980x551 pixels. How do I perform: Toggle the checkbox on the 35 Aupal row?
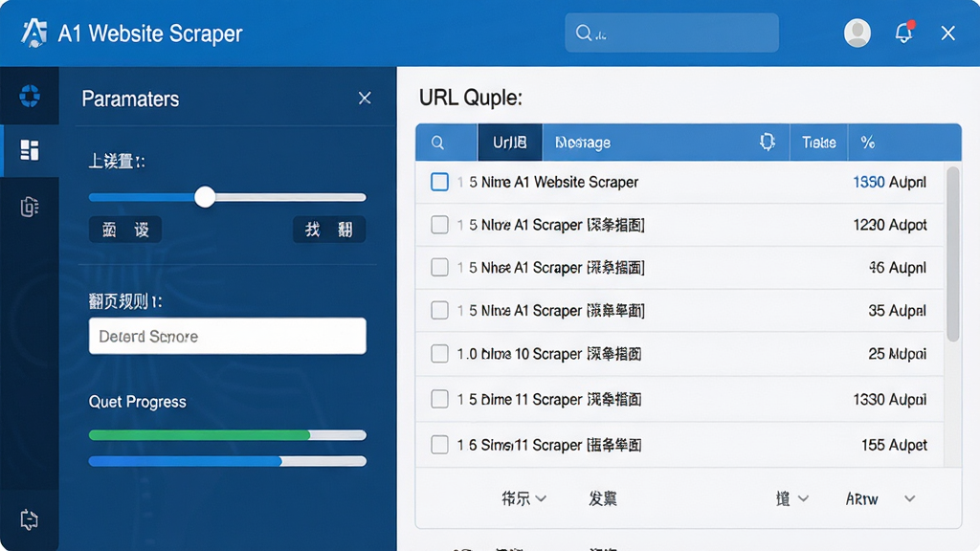point(439,310)
